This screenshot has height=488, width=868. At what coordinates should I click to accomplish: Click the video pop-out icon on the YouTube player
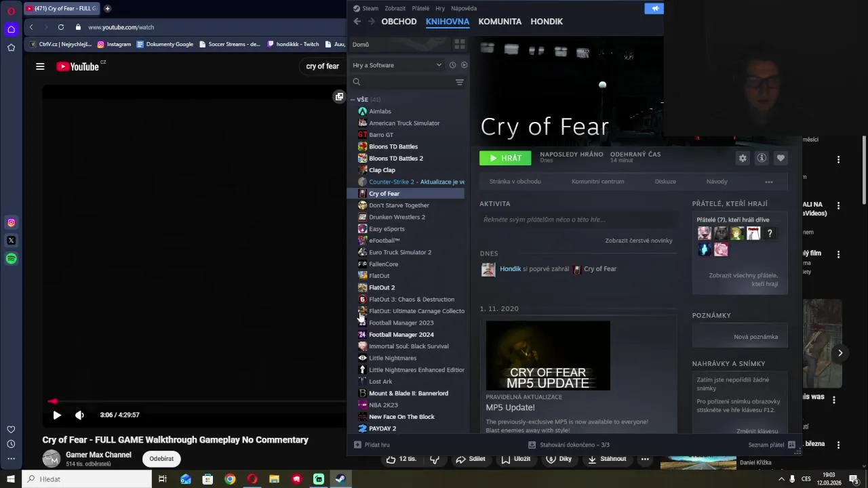click(339, 97)
